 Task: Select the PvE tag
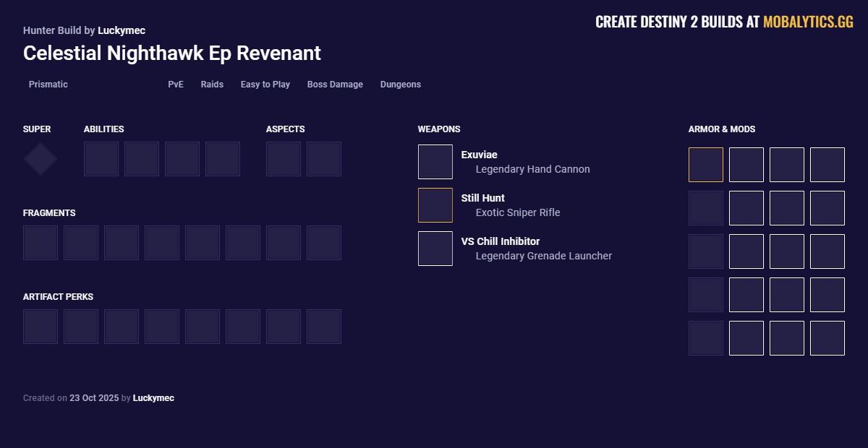click(176, 85)
